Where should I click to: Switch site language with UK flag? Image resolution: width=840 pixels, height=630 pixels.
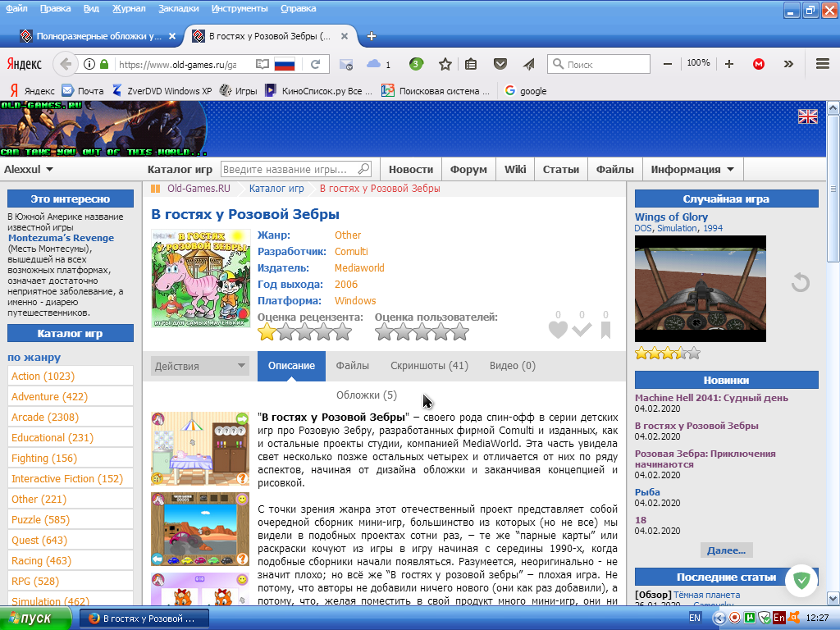808,116
